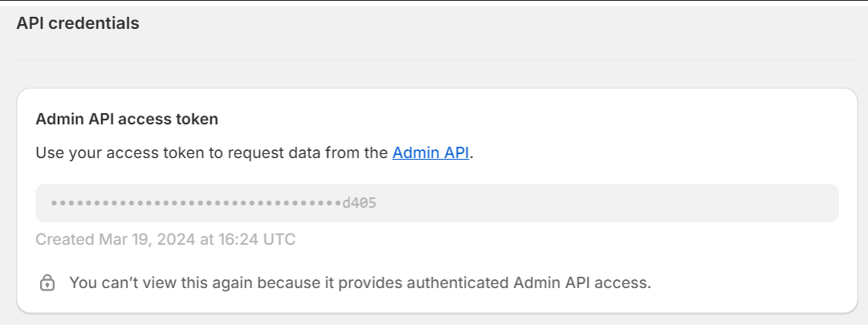Click empty gray area right of token suffix
The width and height of the screenshot is (868, 325).
[x=609, y=203]
